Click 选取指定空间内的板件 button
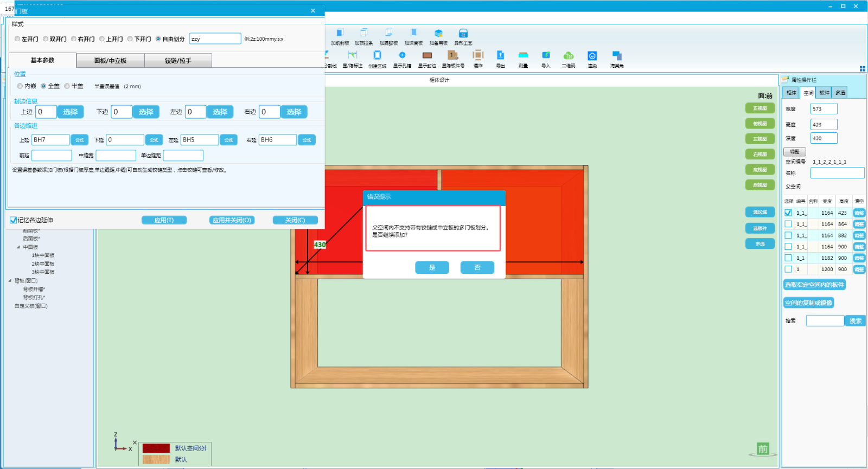 pyautogui.click(x=814, y=285)
